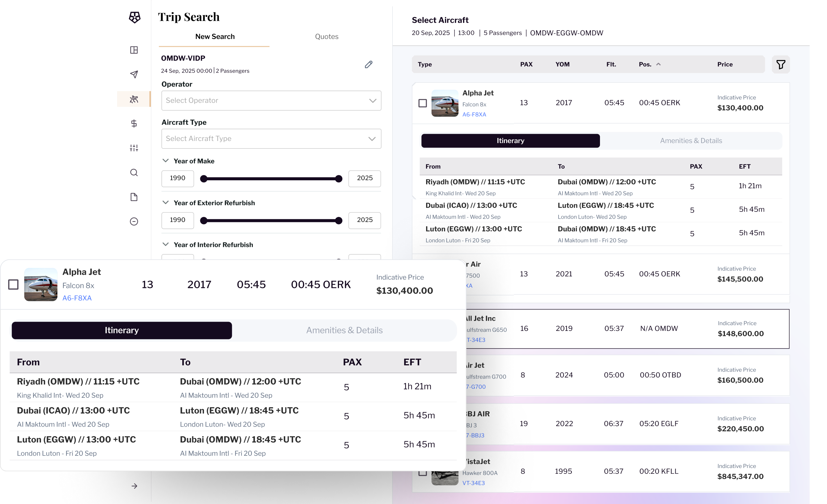Open Amenities & Details tab in aircraft list
827x504 pixels.
691,141
